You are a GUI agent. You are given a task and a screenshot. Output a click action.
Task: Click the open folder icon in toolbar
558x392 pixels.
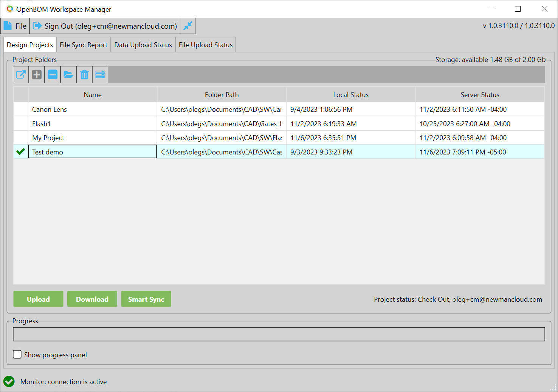68,75
